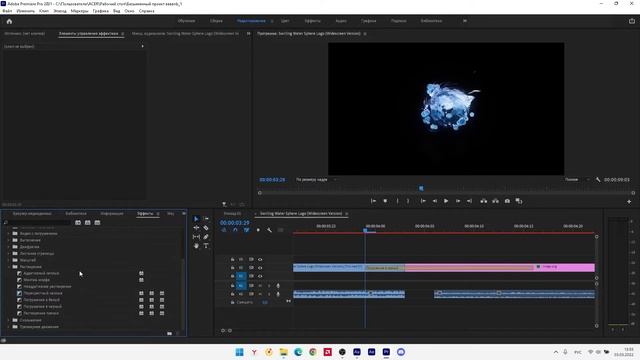
Task: Open the Файл menu
Action: [7, 11]
